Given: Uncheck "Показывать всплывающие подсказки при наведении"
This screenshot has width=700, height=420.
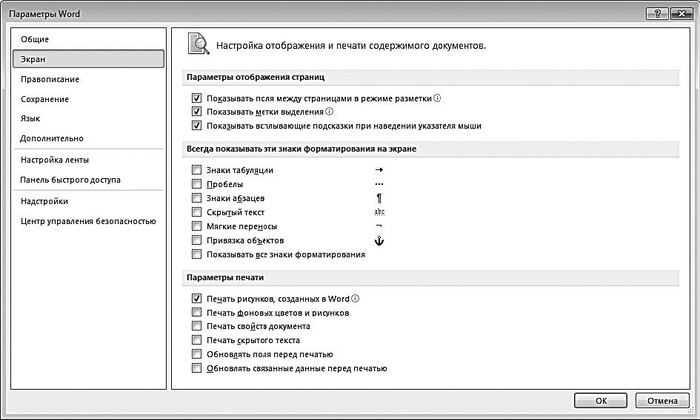Looking at the screenshot, I should [196, 125].
